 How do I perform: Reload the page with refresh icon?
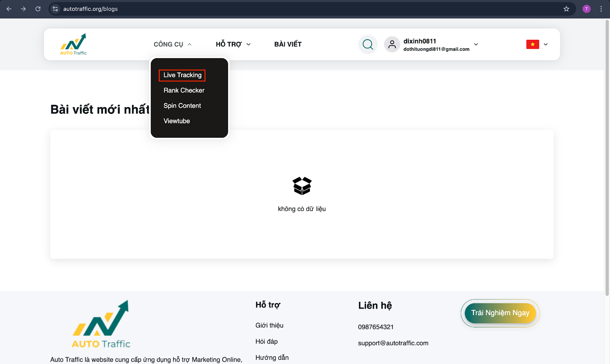point(38,9)
